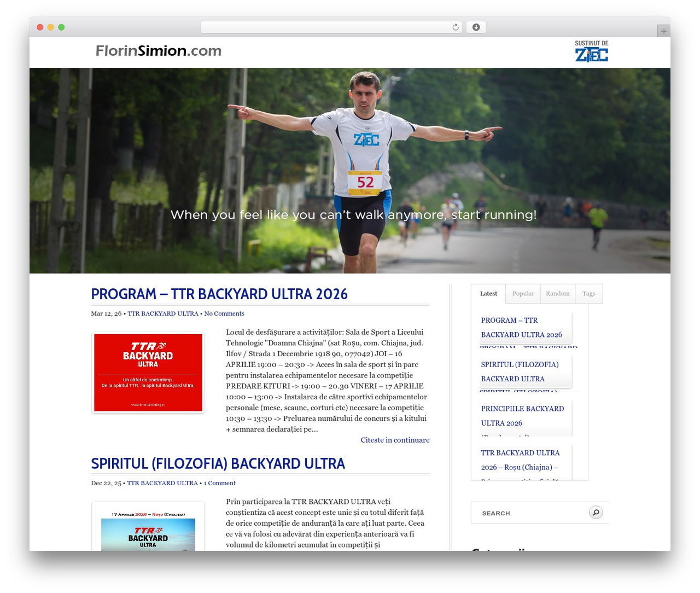Open sidebar link PRINCIPIILE BACKYARD ULTRA 2026
Screen dimensions: 700x593
[x=522, y=416]
